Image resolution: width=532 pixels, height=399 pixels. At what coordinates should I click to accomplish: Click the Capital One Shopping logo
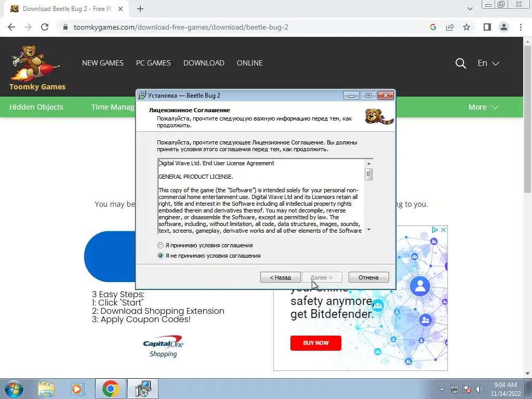[x=163, y=346]
